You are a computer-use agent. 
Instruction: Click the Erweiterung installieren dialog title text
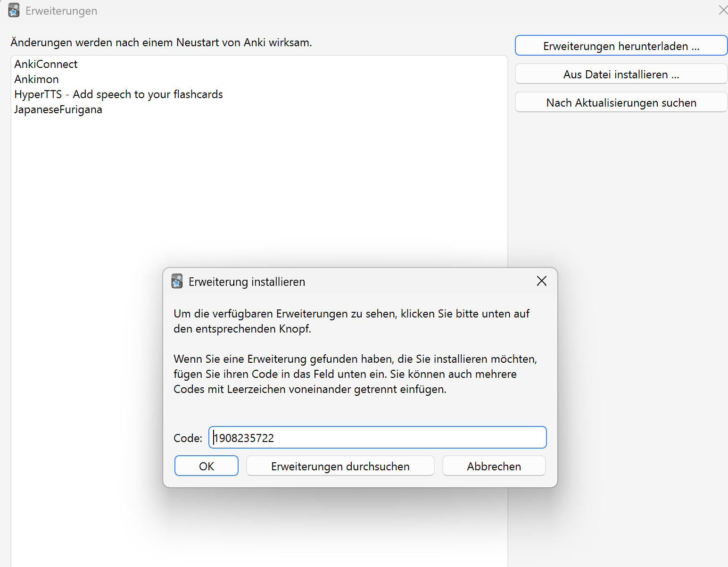pos(247,282)
